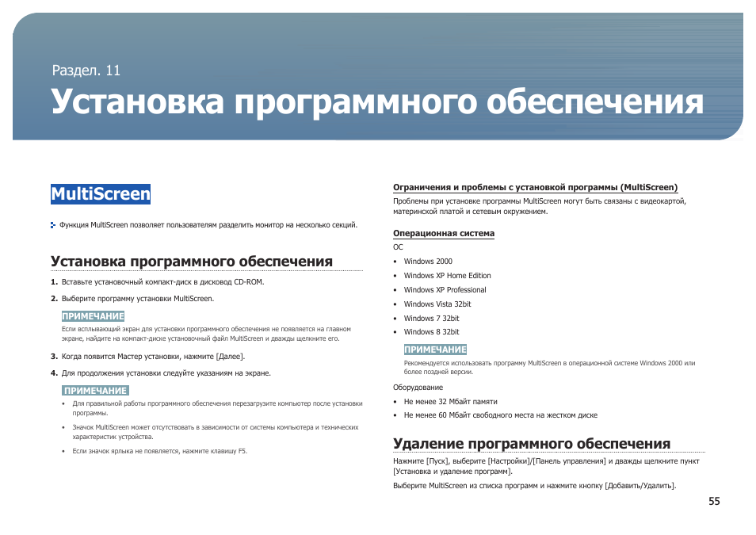Click the 'Windows 7 32bit' entry
Screen dimensions: 756x535
click(x=431, y=318)
